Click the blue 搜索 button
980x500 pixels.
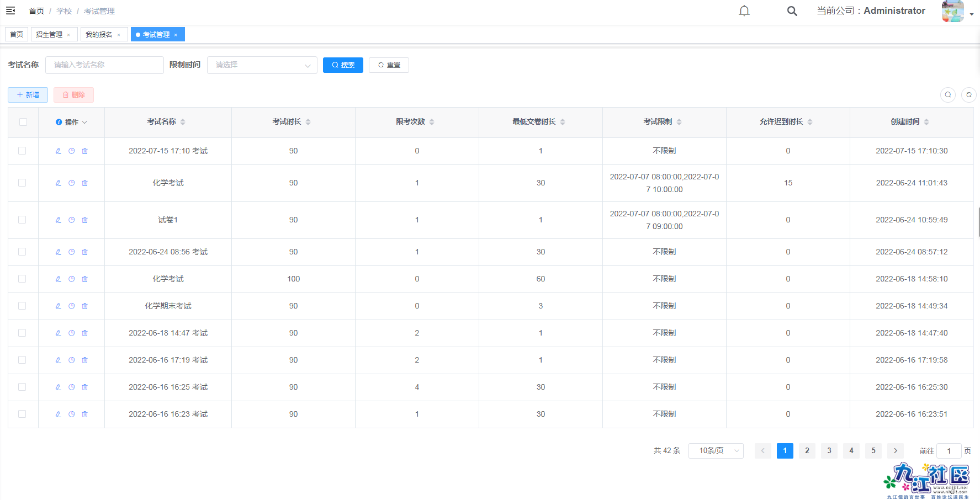pos(343,65)
